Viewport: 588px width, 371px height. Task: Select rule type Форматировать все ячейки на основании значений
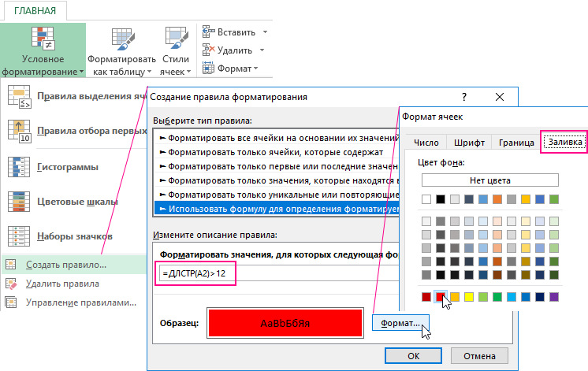click(277, 138)
